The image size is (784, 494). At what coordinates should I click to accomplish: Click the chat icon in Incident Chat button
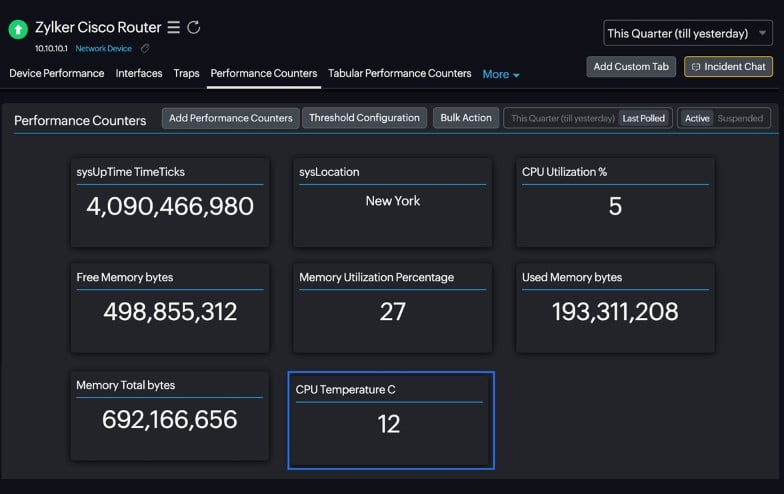696,67
